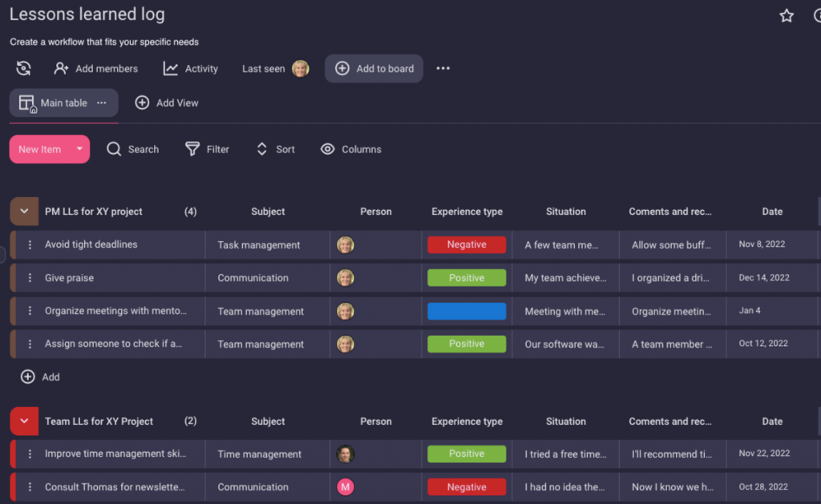Open Main table tab options ellipsis

102,103
